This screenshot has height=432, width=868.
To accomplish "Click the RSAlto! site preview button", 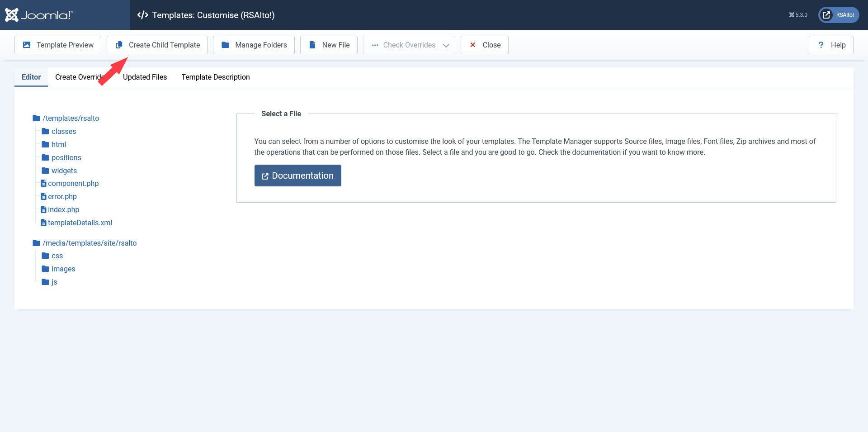I will coord(839,15).
